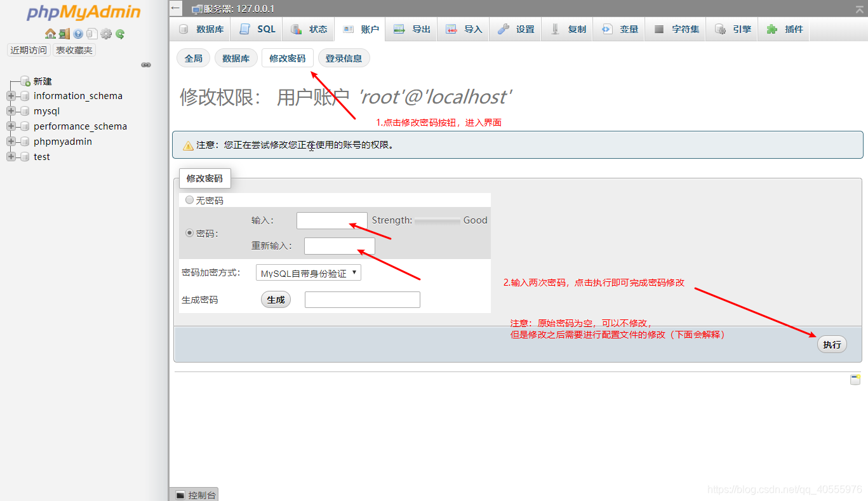This screenshot has width=868, height=501.
Task: Click the test database icon
Action: click(x=25, y=157)
